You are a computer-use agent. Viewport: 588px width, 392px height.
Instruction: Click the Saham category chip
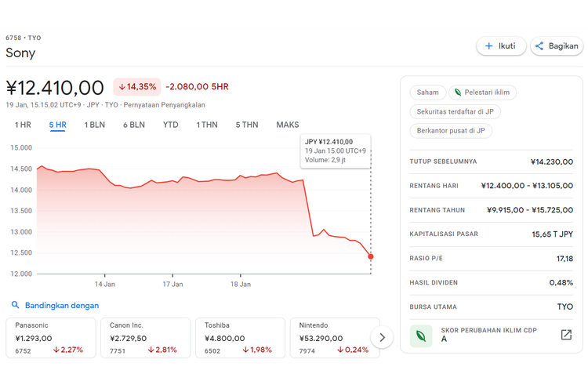point(428,93)
